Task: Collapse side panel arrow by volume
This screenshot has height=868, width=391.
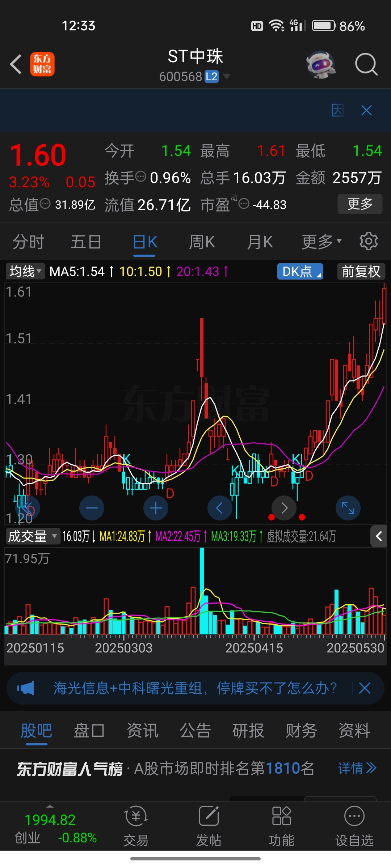Action: point(379,536)
